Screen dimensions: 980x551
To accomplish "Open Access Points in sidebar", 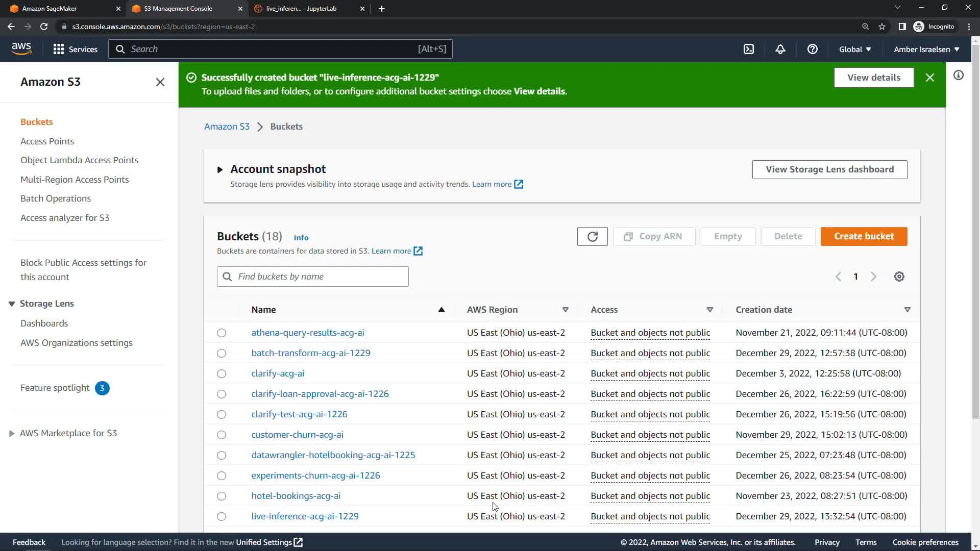I will point(47,141).
